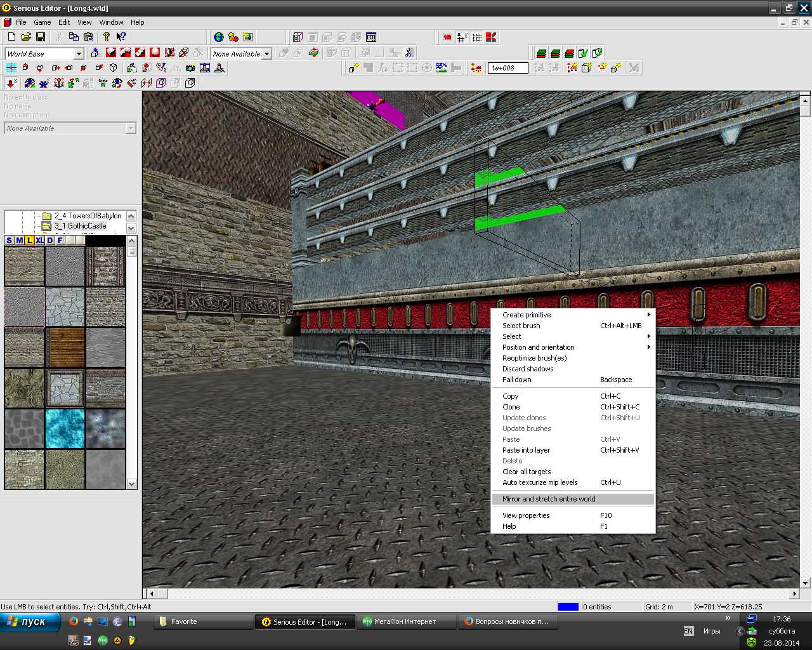Click the black grid hash icon
The width and height of the screenshot is (812, 650).
coord(462,37)
